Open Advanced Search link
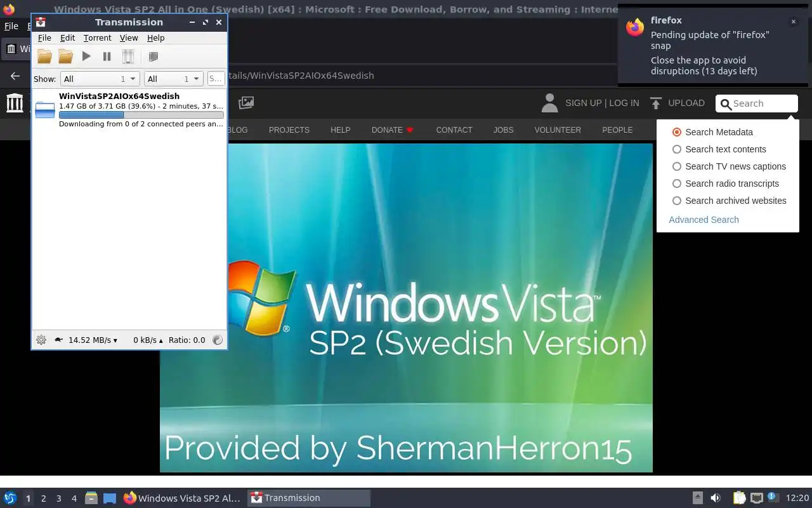Screen dimensions: 812x508 [x=704, y=220]
